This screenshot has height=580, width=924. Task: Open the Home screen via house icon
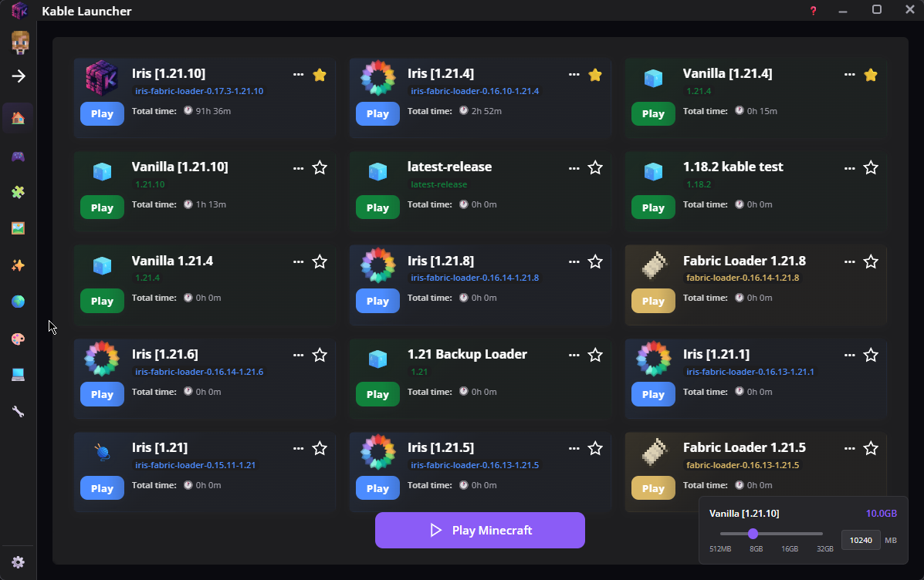[x=18, y=118]
